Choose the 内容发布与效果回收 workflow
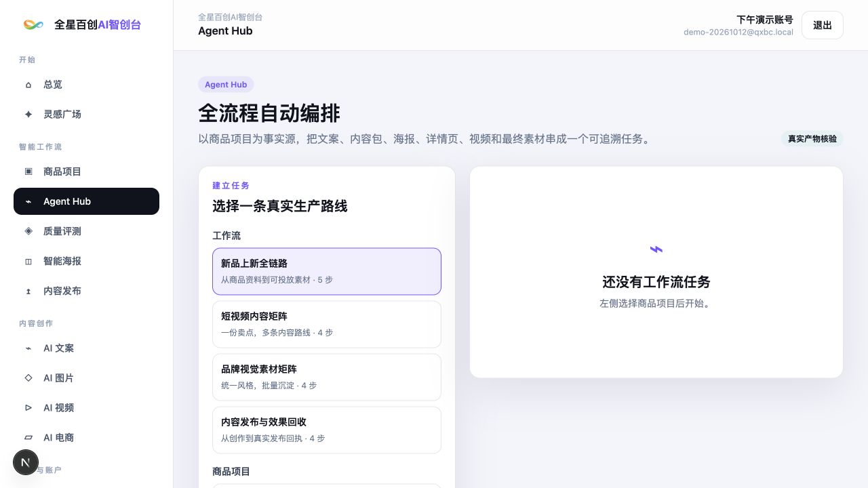The image size is (868, 488). point(327,430)
